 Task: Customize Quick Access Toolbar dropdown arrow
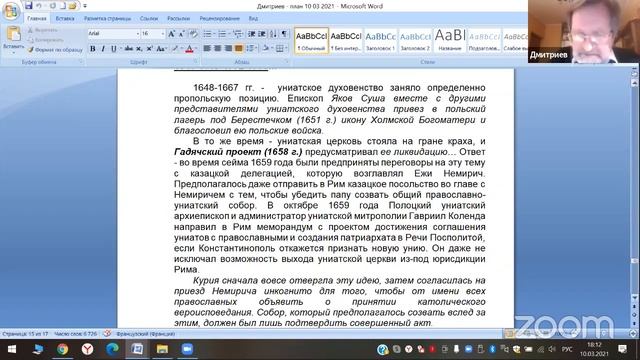[x=85, y=6]
